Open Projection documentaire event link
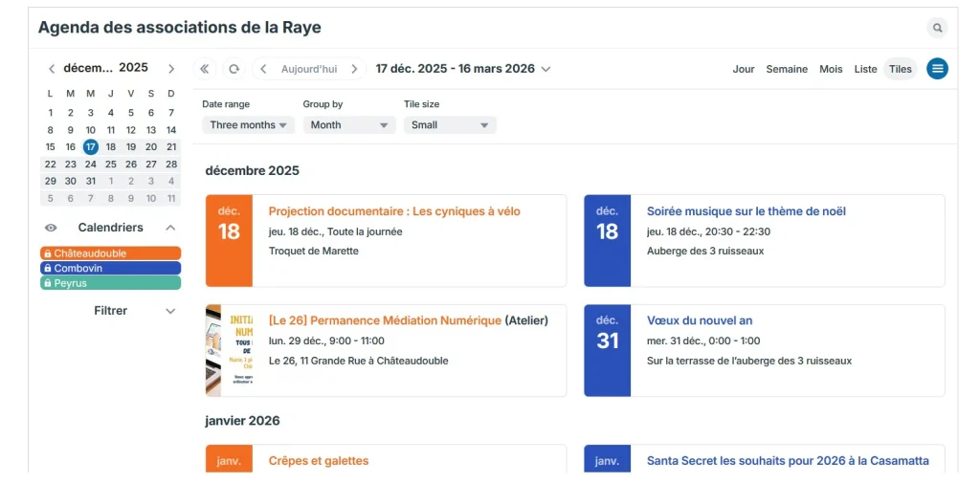 pos(394,211)
